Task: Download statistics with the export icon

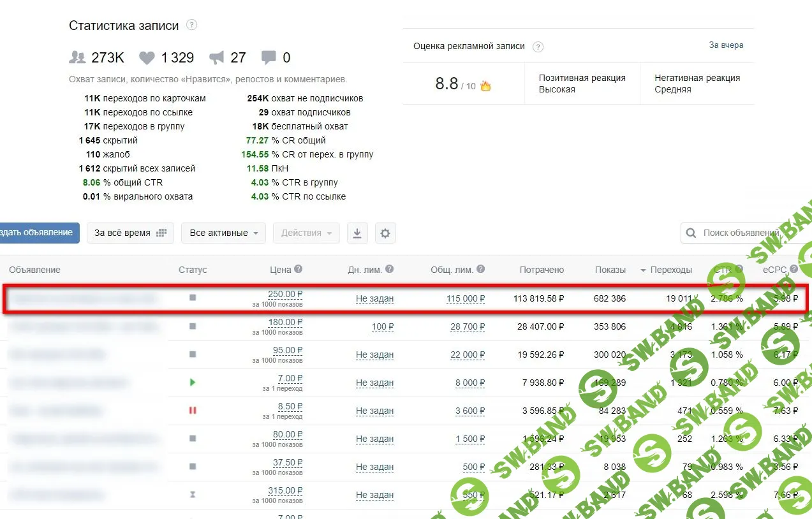Action: point(357,233)
